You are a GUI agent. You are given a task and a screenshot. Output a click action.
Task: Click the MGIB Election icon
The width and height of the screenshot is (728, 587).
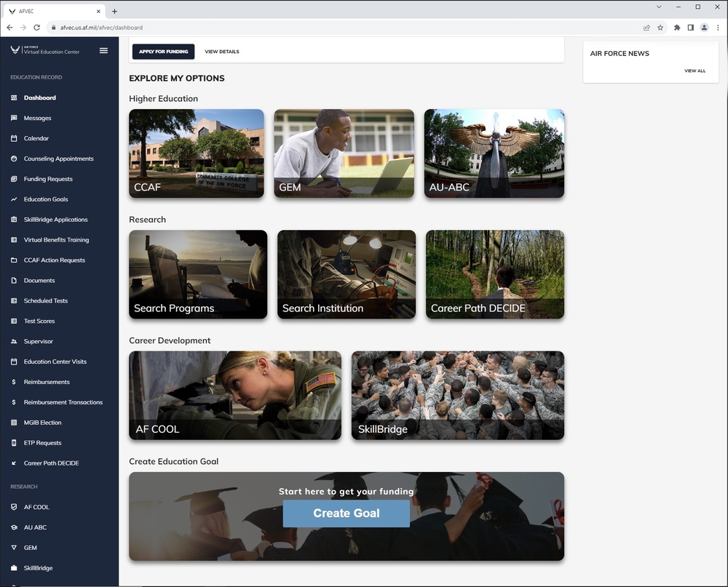point(14,423)
